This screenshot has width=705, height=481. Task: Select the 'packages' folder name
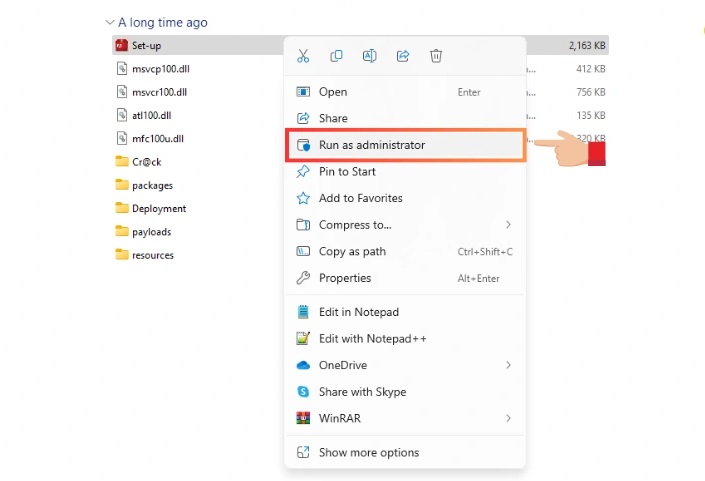[x=152, y=186]
